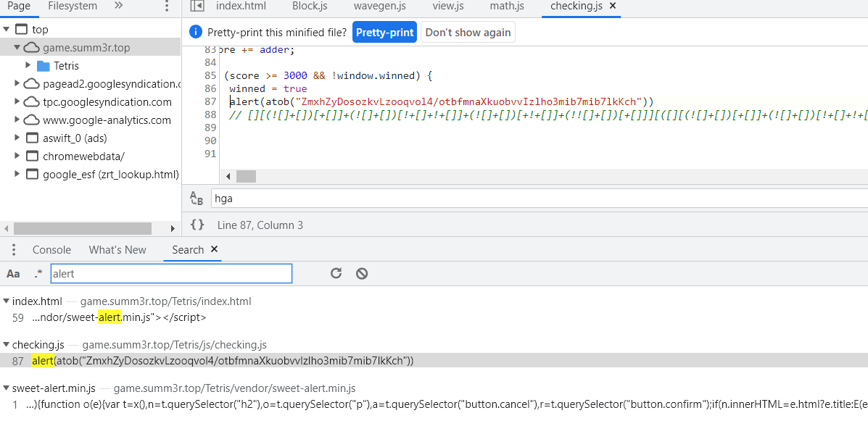
Task: Open drawer three-dot menu beside Console
Action: [14, 250]
